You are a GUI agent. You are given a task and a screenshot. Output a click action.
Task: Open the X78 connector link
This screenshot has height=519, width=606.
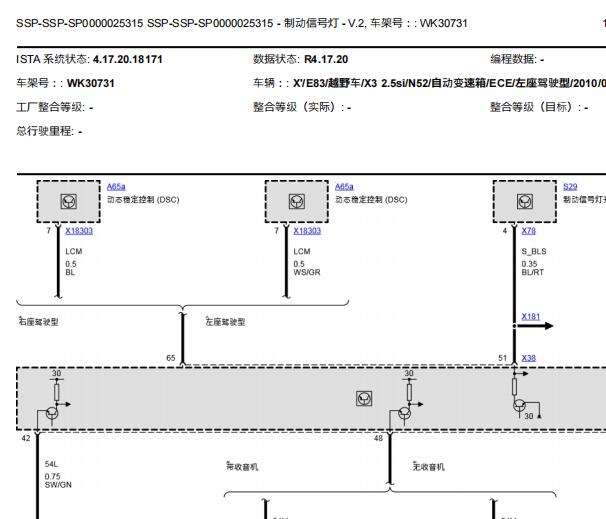point(528,231)
